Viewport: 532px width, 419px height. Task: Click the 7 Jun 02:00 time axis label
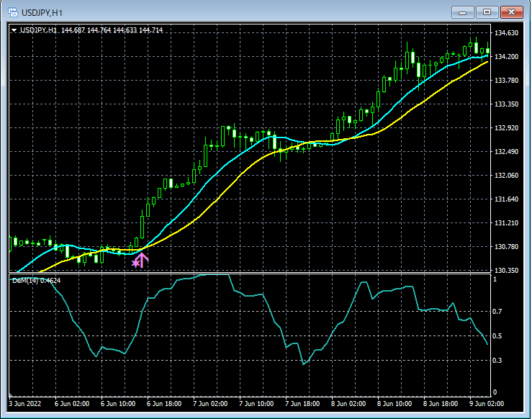tap(211, 404)
